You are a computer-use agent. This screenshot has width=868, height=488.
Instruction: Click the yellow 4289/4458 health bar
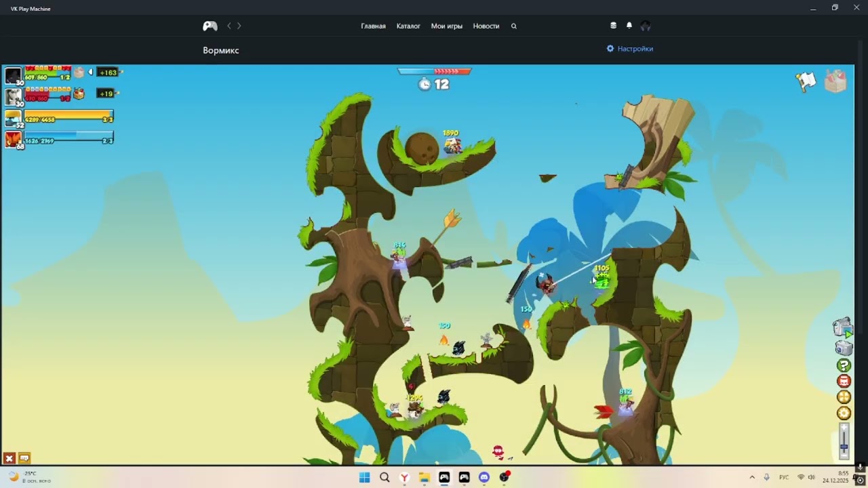pos(69,116)
